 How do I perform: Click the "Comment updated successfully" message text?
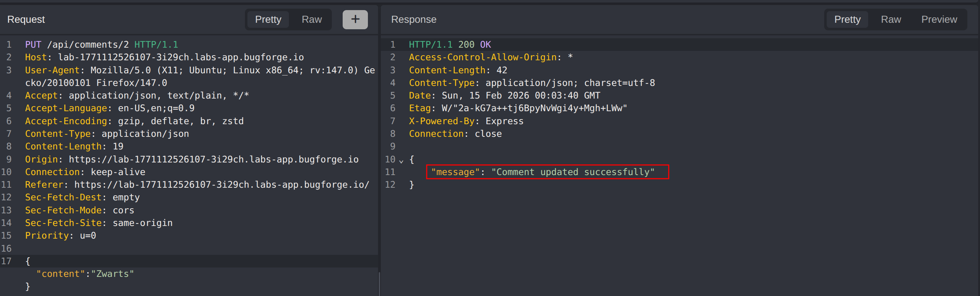572,172
